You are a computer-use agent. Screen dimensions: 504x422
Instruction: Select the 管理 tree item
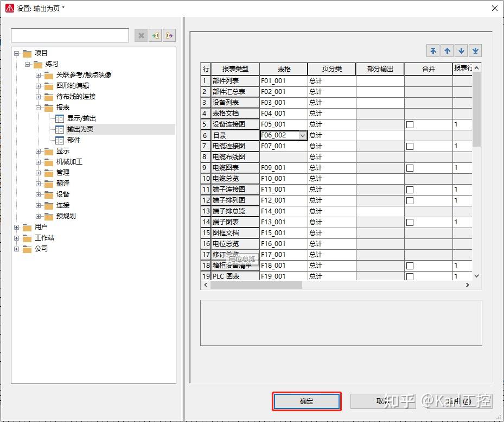point(63,173)
